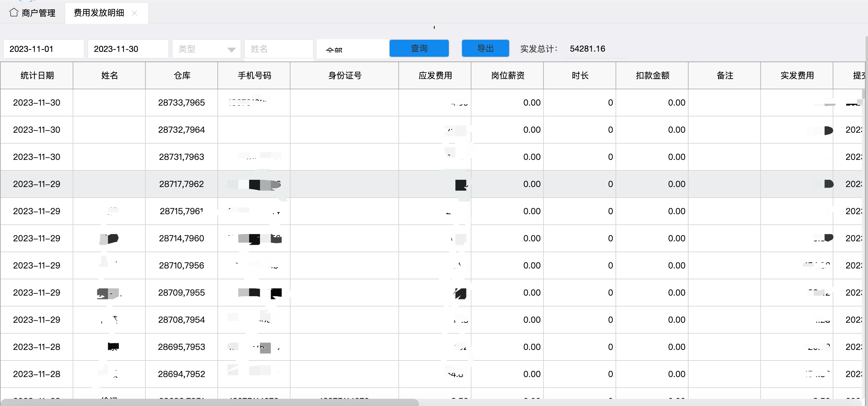
Task: Focus the 姓名 search input
Action: 279,49
